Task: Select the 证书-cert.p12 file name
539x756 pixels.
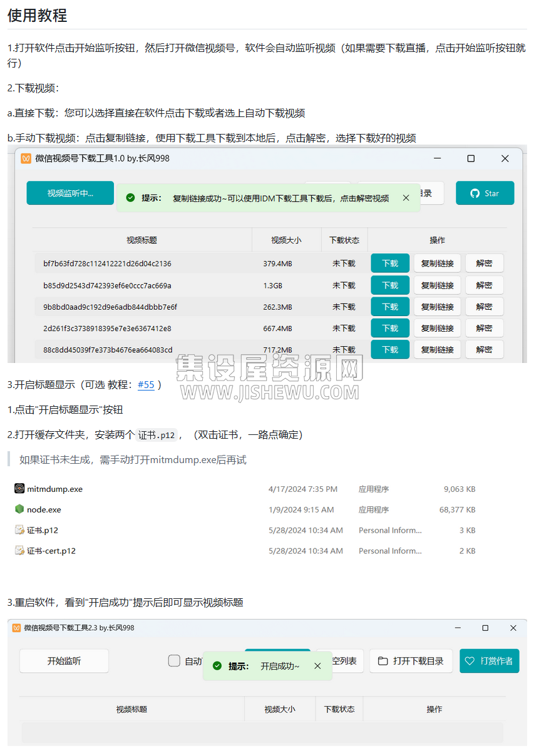Action: [51, 551]
